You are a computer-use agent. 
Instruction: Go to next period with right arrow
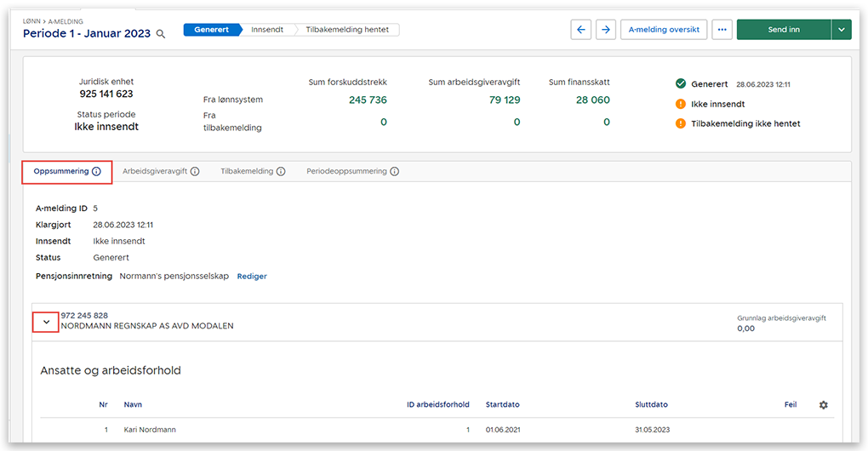(x=606, y=30)
